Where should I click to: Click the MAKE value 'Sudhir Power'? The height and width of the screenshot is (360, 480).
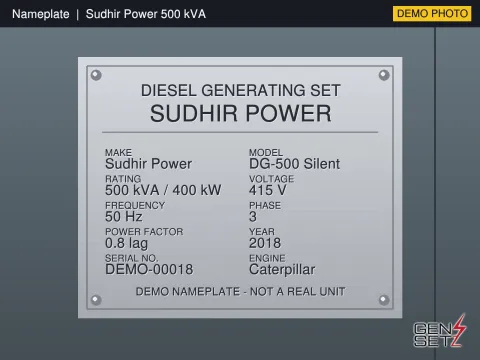(x=148, y=164)
